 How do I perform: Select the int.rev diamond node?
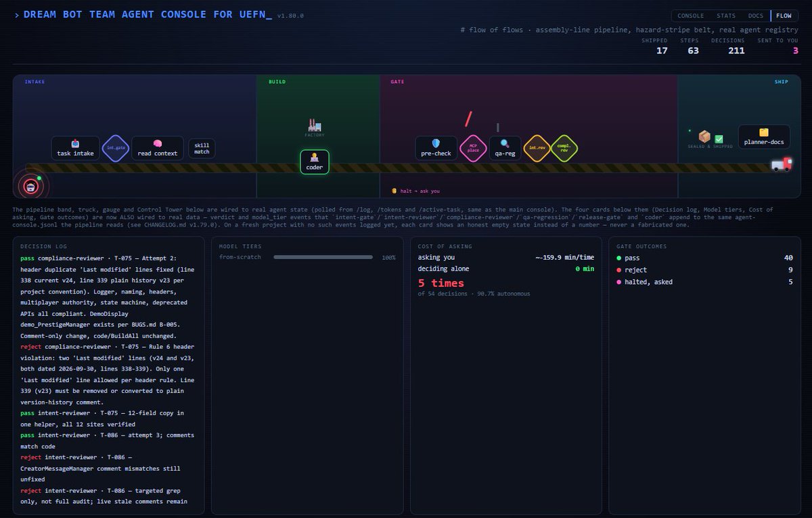[x=537, y=147]
